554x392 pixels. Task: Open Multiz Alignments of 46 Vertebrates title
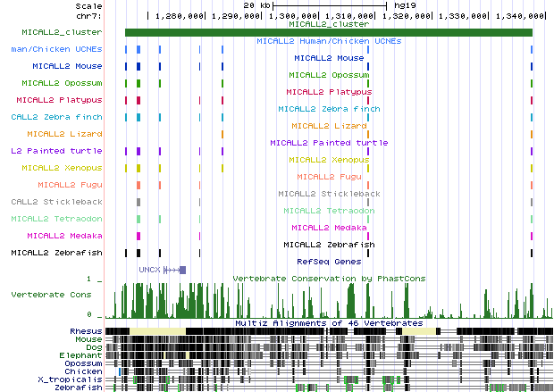pyautogui.click(x=328, y=322)
